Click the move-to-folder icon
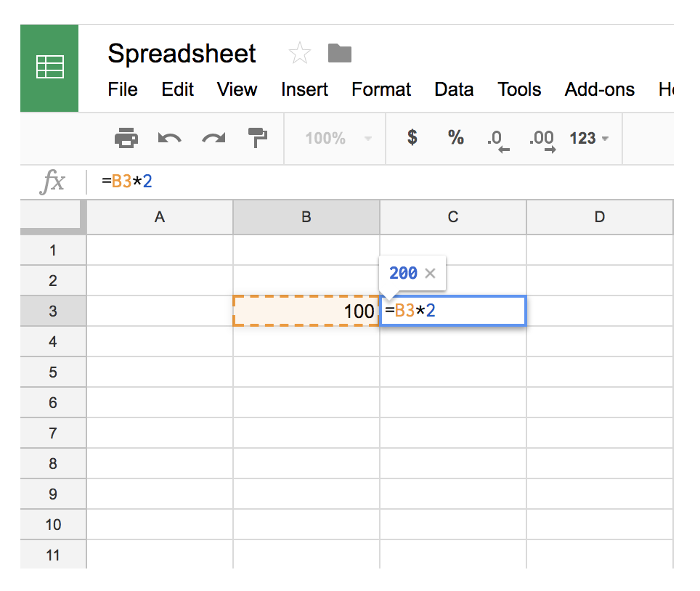 339,53
